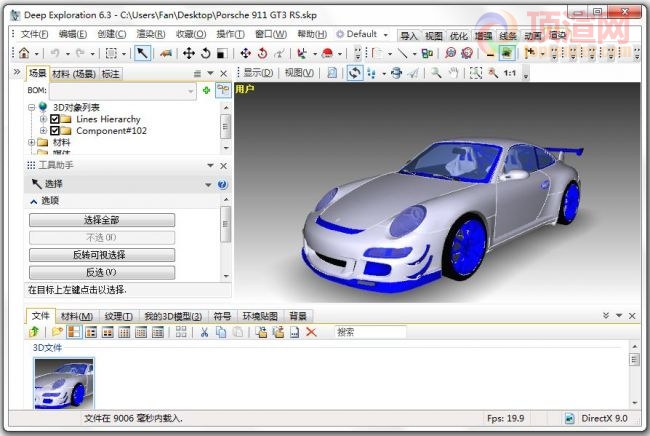Click the 反转可视选择 button
This screenshot has width=650, height=436.
pyautogui.click(x=102, y=255)
